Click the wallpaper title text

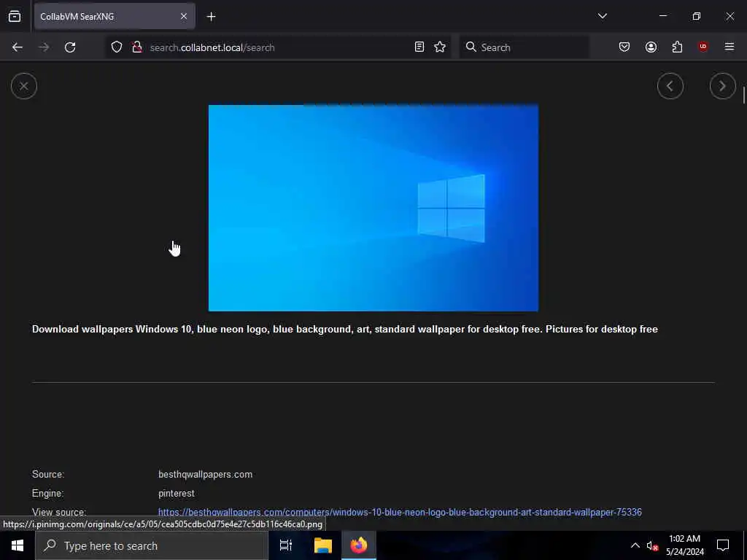(345, 329)
